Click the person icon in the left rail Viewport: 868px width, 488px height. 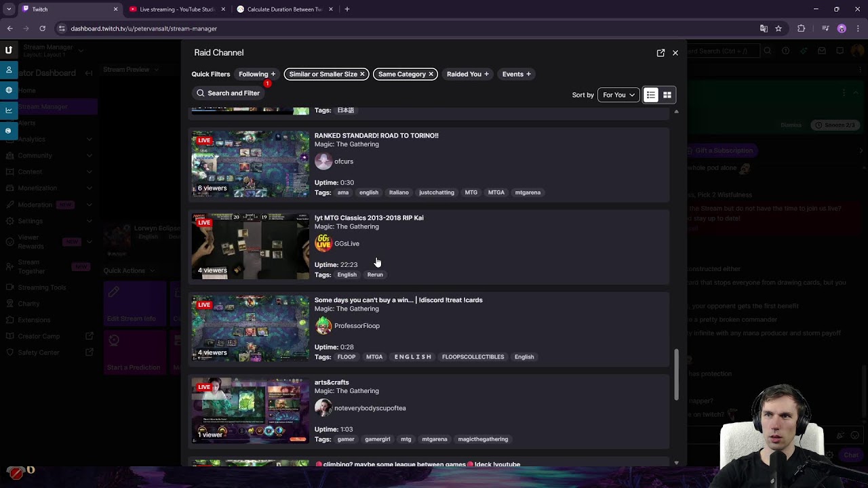[x=9, y=70]
